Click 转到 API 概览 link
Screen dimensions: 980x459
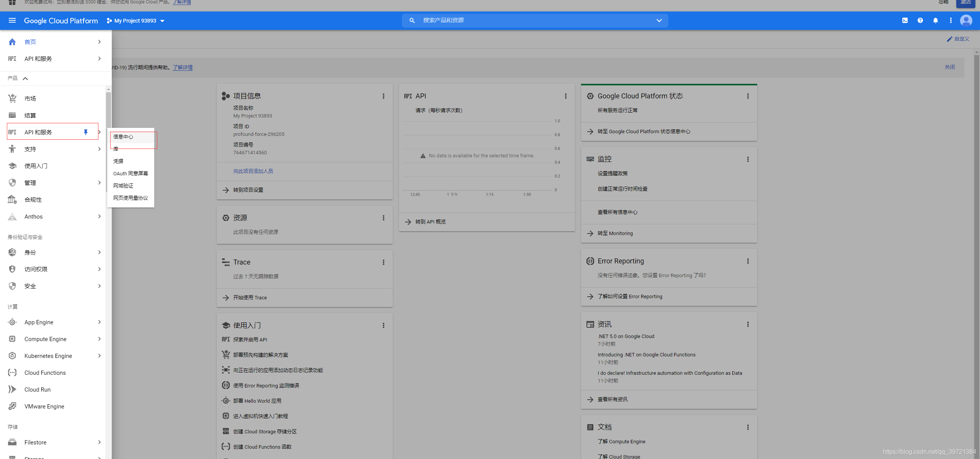point(430,222)
